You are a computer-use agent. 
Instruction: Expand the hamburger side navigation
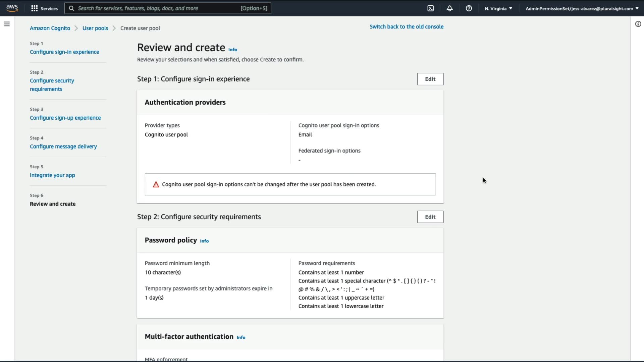7,24
